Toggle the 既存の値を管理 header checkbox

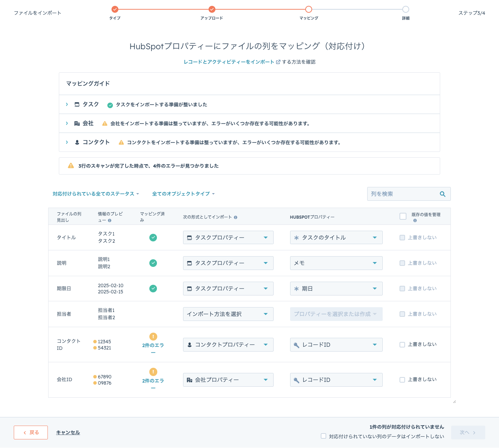coord(403,216)
